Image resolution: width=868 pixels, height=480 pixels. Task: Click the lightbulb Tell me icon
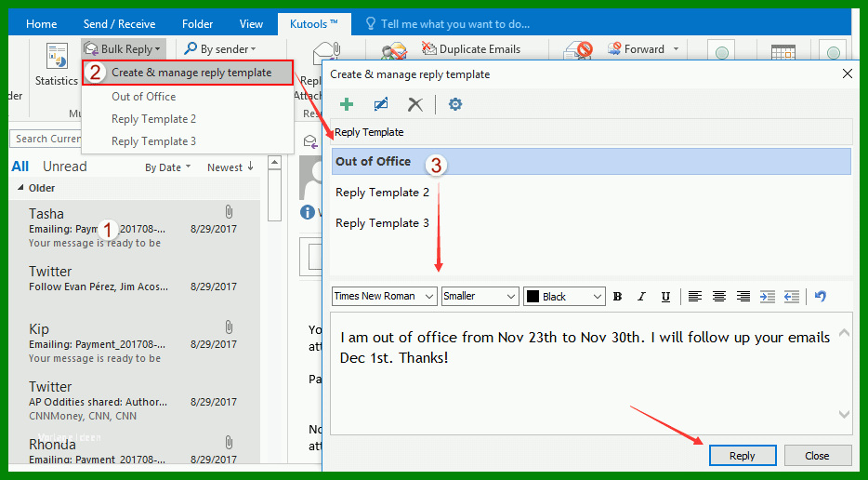pyautogui.click(x=371, y=24)
